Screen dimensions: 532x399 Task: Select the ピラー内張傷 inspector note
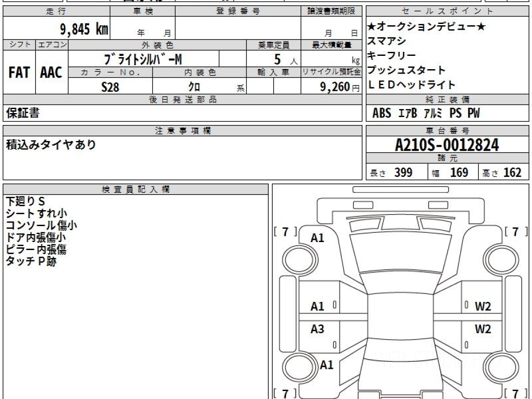click(x=36, y=250)
